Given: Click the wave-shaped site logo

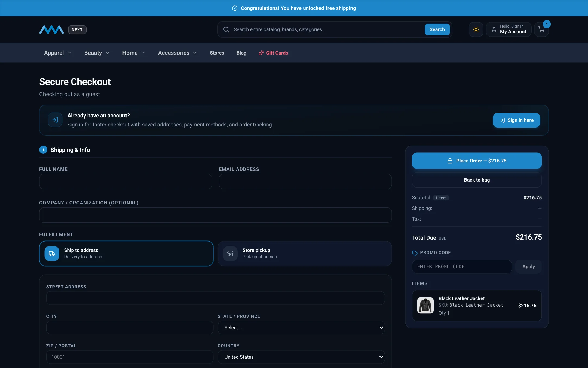Looking at the screenshot, I should [51, 29].
